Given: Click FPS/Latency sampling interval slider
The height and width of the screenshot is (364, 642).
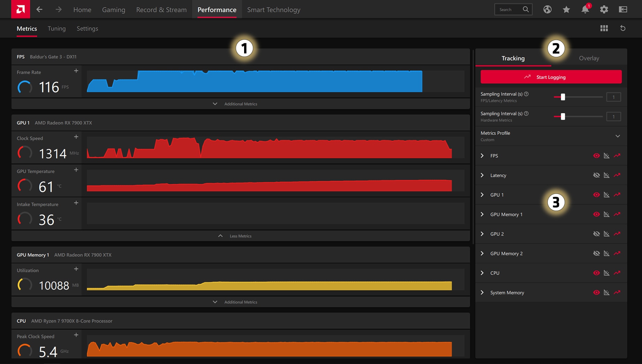Looking at the screenshot, I should point(578,97).
